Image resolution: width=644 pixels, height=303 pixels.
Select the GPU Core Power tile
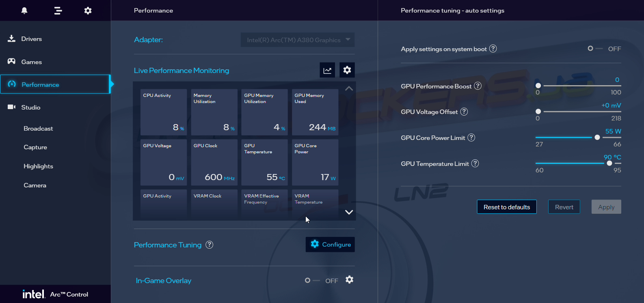tap(315, 163)
